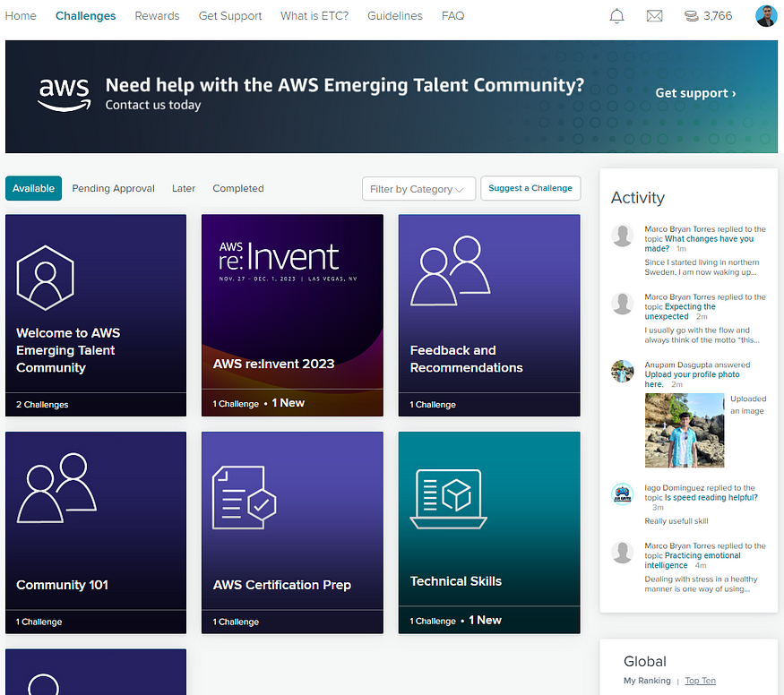Open 'Expecting the unexpected' topic link
The height and width of the screenshot is (695, 784).
(x=680, y=312)
